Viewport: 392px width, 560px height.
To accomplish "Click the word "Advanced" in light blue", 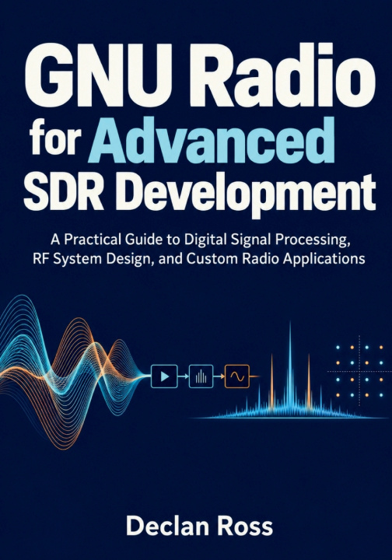I will [213, 140].
